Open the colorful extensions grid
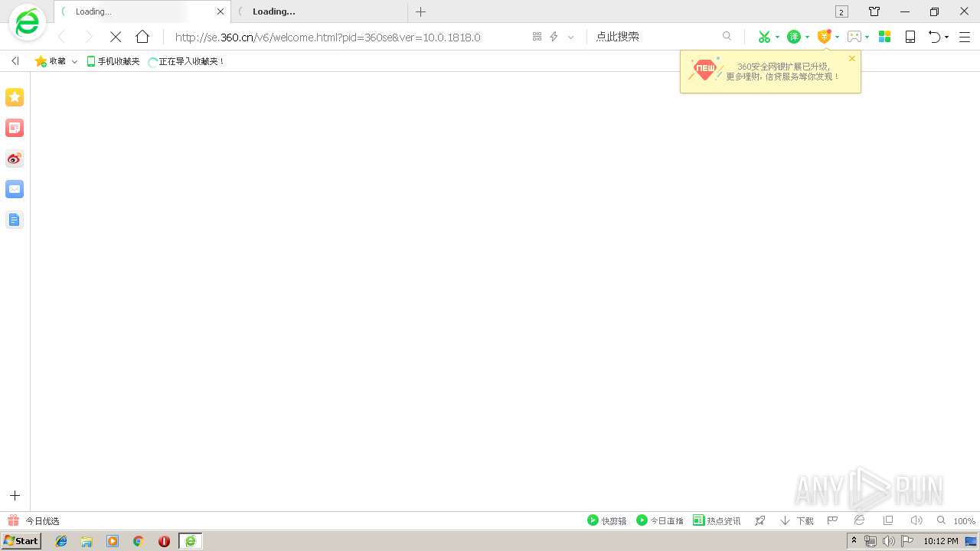Image resolution: width=980 pixels, height=551 pixels. tap(884, 37)
